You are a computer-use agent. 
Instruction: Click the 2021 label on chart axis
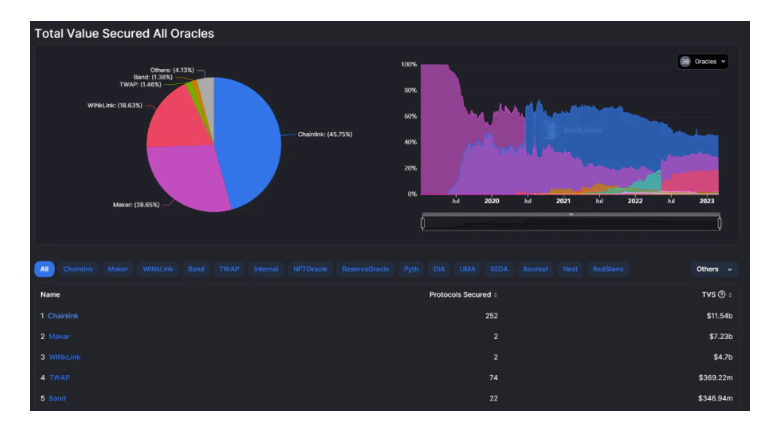click(x=564, y=201)
